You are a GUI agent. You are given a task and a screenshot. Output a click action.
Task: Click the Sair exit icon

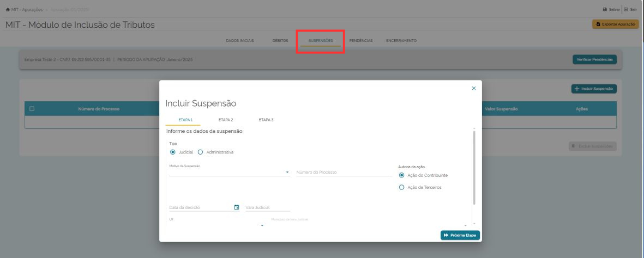click(x=627, y=9)
